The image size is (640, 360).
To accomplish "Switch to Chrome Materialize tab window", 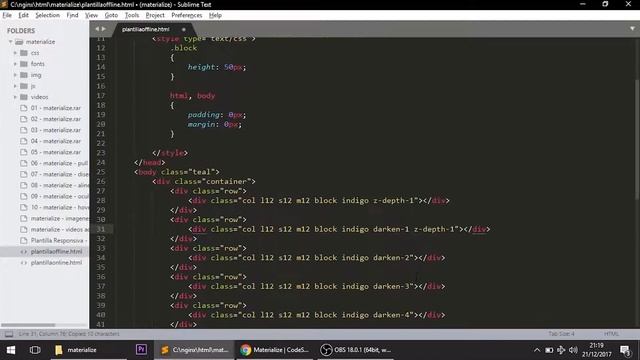I will pyautogui.click(x=275, y=350).
